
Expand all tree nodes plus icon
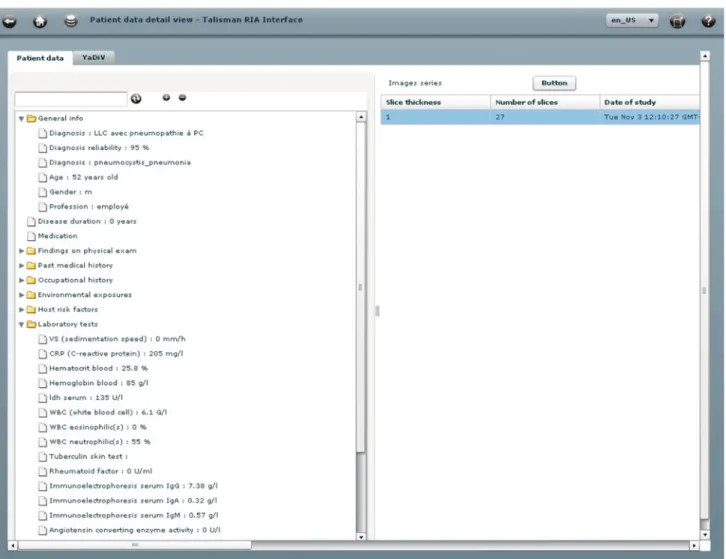pos(166,97)
